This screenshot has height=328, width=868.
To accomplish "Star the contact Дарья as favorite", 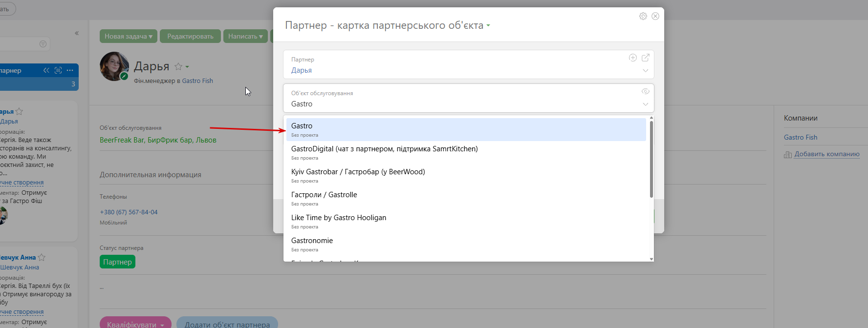I will click(178, 66).
